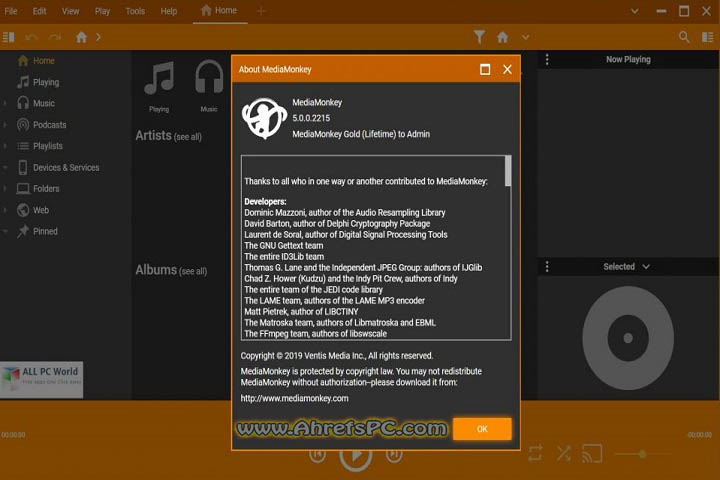Click the 5.0.0.2215 version text
Screen dimensions: 720x480
pyautogui.click(x=311, y=118)
